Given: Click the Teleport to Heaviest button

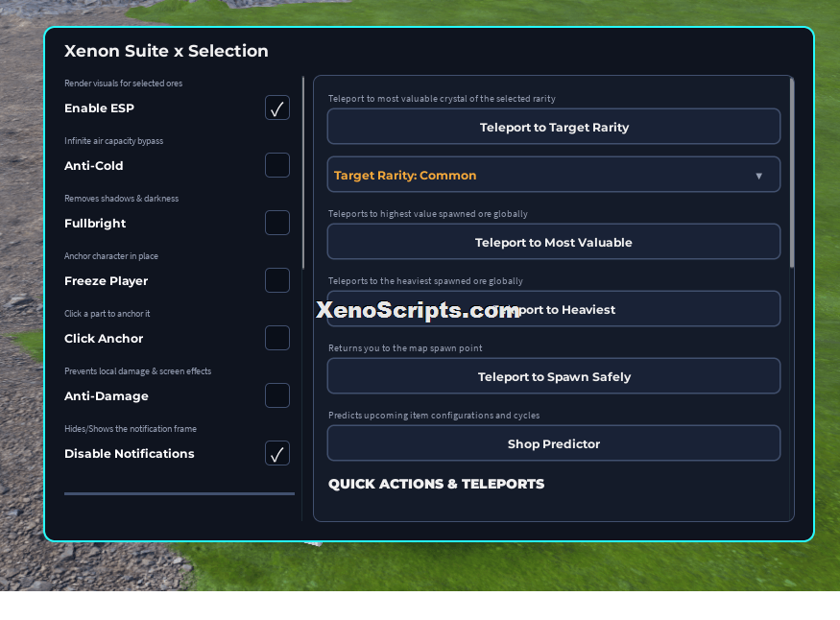Looking at the screenshot, I should point(553,309).
